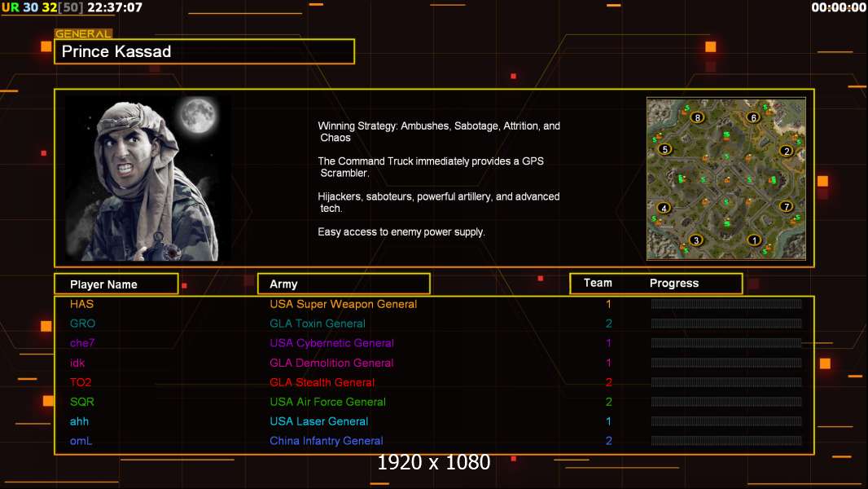Screen dimensions: 868x489
Task: Click the progress bar for TO2
Action: [726, 382]
